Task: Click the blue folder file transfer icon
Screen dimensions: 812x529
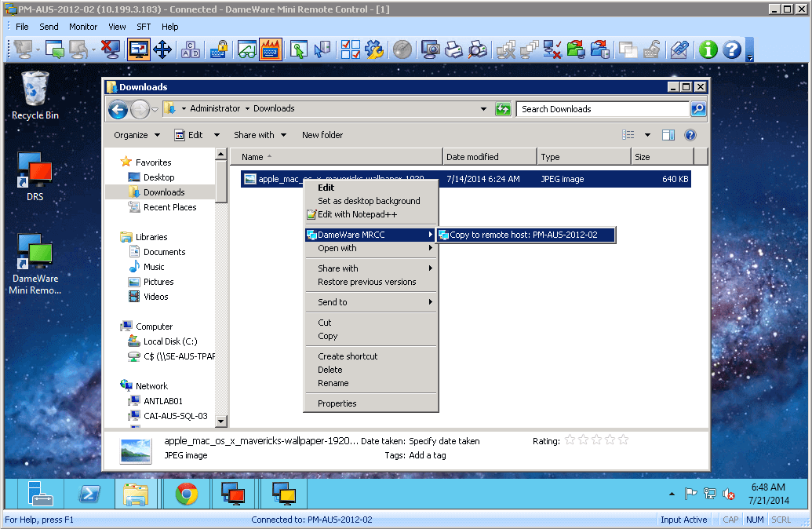Action: coord(599,49)
